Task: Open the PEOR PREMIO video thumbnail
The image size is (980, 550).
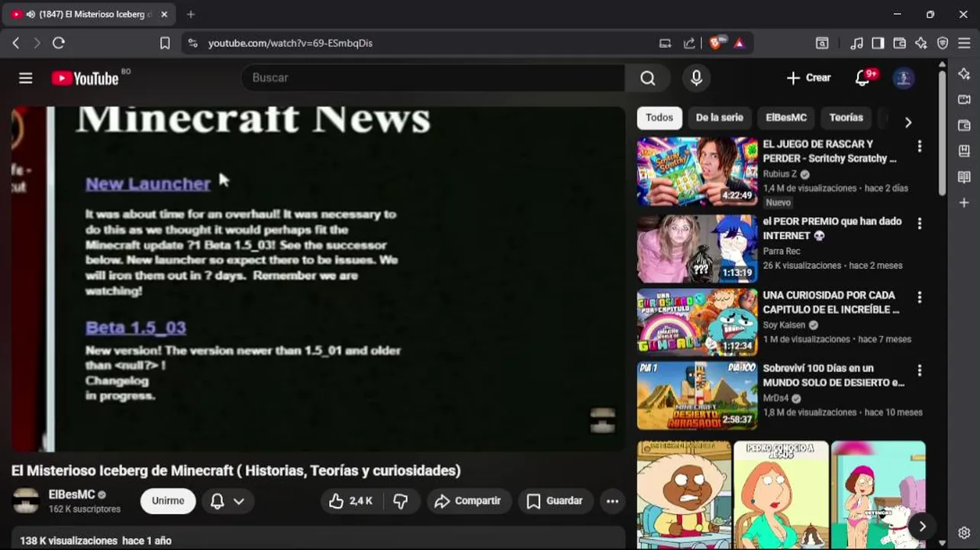Action: pyautogui.click(x=698, y=249)
